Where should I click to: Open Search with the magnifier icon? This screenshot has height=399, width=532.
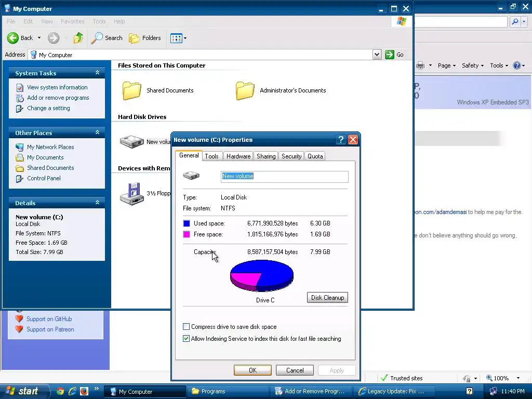click(97, 38)
